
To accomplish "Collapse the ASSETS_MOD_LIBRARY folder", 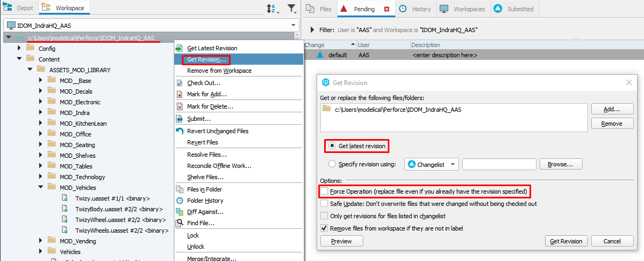I will pyautogui.click(x=30, y=70).
